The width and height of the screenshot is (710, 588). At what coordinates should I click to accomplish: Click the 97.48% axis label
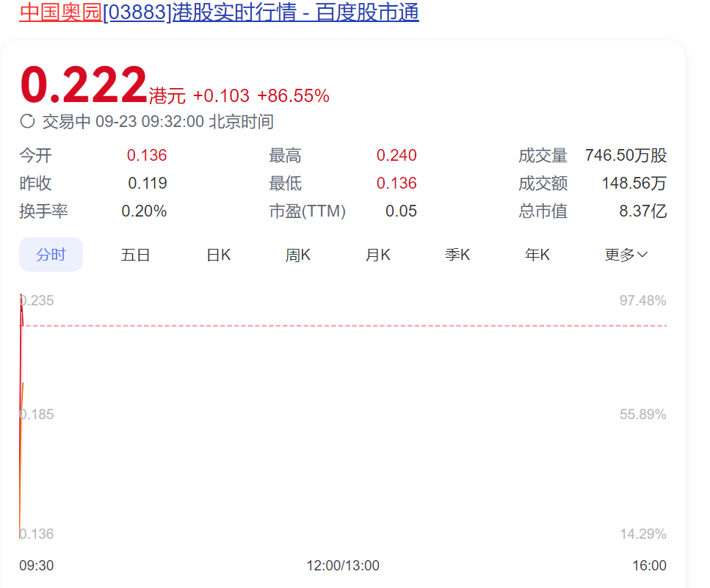643,300
